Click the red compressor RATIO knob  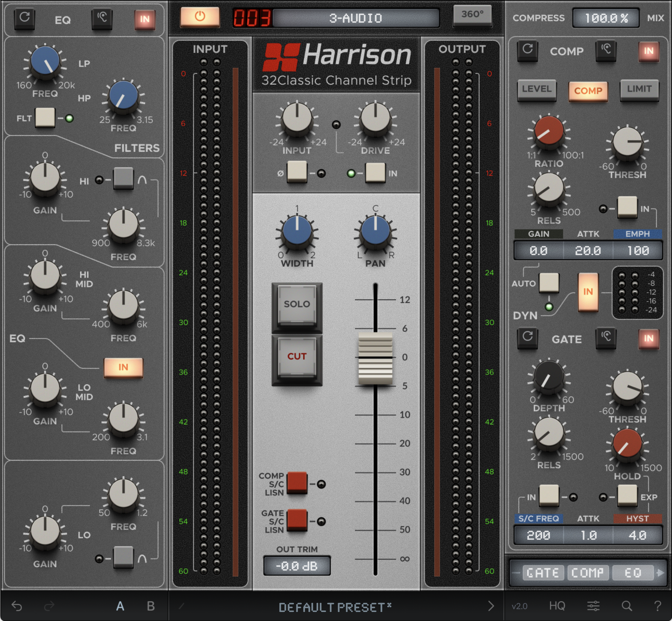click(x=549, y=131)
